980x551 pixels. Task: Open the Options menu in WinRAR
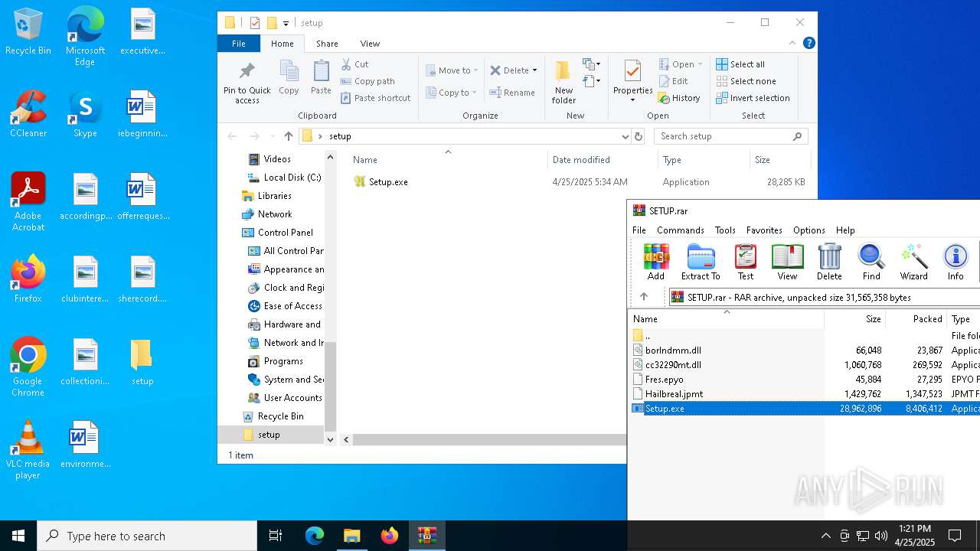click(808, 230)
